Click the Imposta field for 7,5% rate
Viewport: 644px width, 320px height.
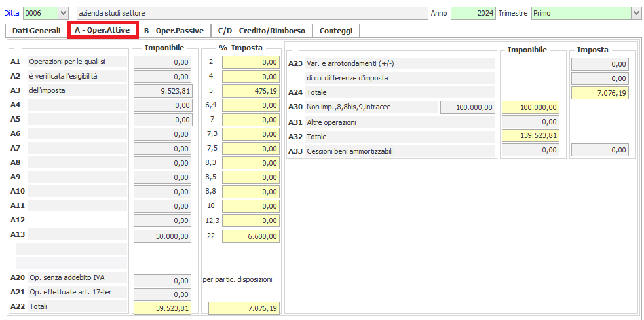tap(251, 149)
